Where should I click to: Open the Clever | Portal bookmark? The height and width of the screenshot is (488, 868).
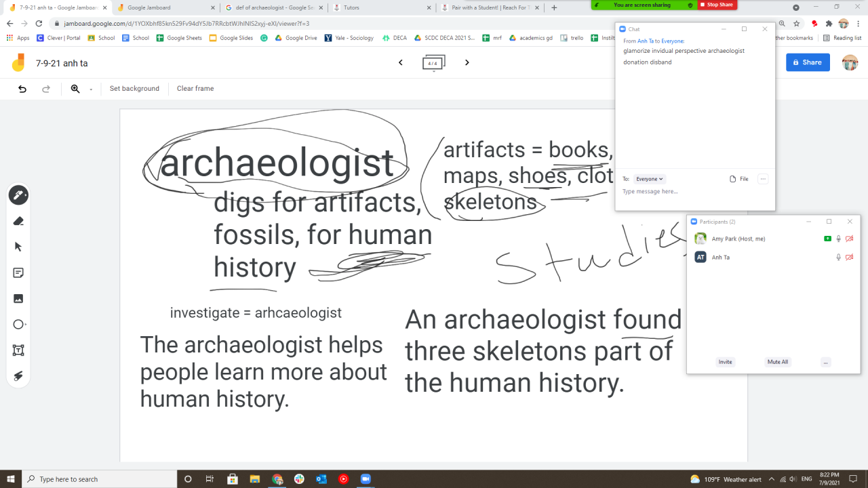click(x=58, y=38)
